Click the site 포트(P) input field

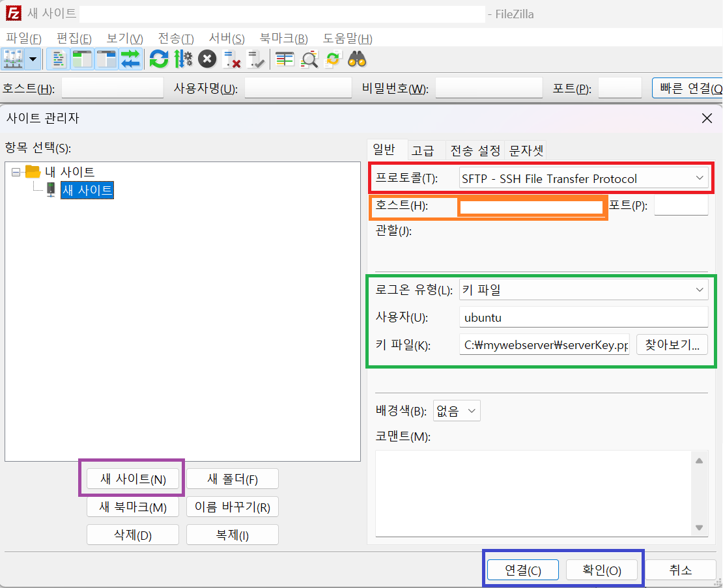(681, 206)
